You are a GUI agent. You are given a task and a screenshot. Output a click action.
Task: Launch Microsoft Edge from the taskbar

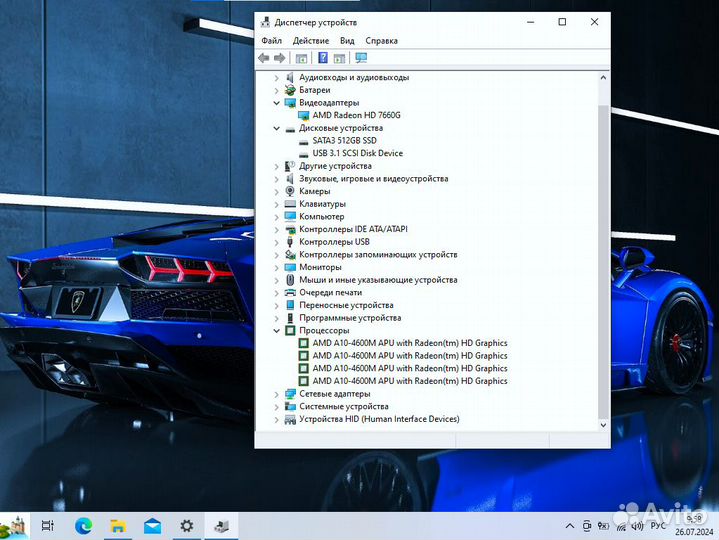[83, 526]
